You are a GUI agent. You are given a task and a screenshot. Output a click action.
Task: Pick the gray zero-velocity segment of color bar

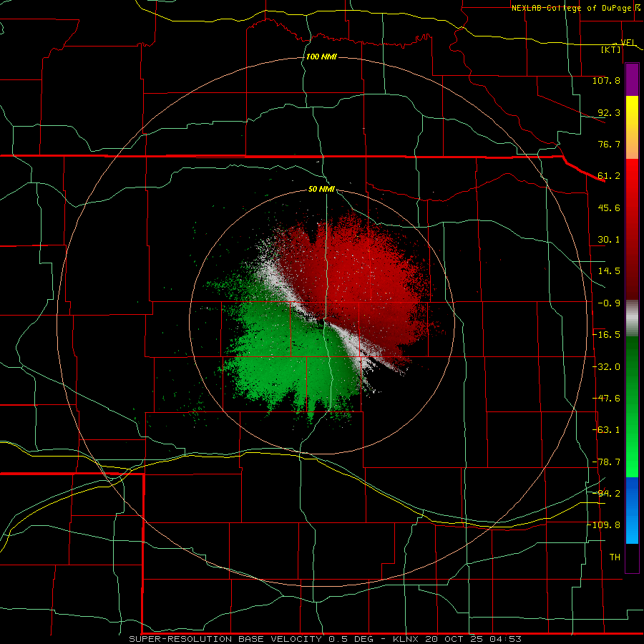click(x=632, y=318)
